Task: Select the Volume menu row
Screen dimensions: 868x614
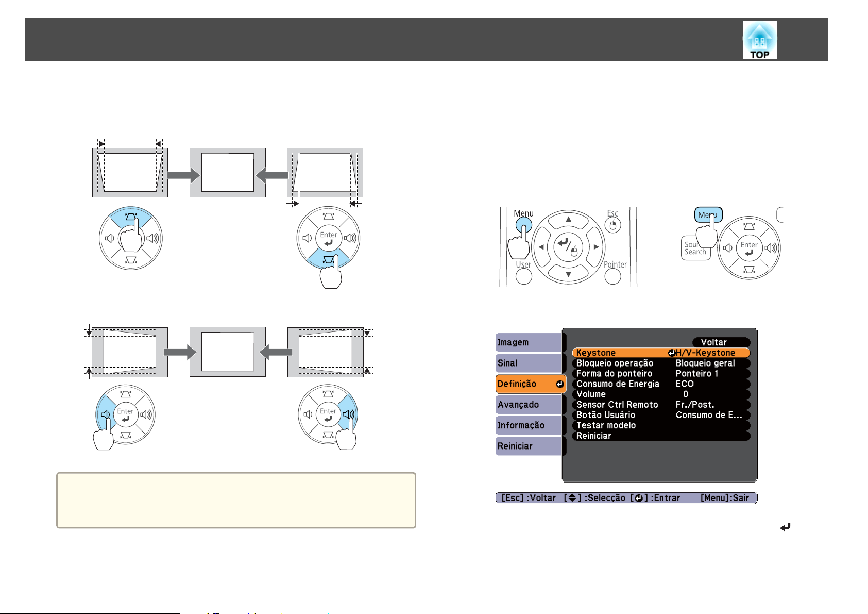Action: point(661,394)
